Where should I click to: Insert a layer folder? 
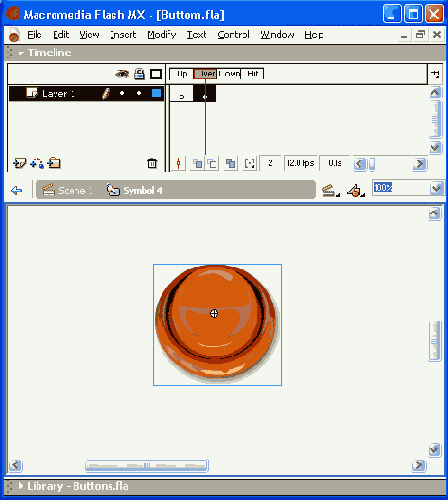click(54, 163)
